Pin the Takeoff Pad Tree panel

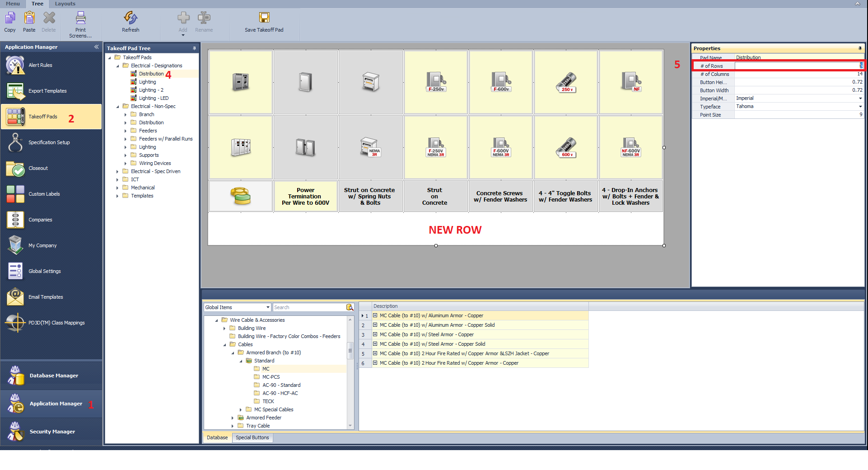click(x=194, y=48)
